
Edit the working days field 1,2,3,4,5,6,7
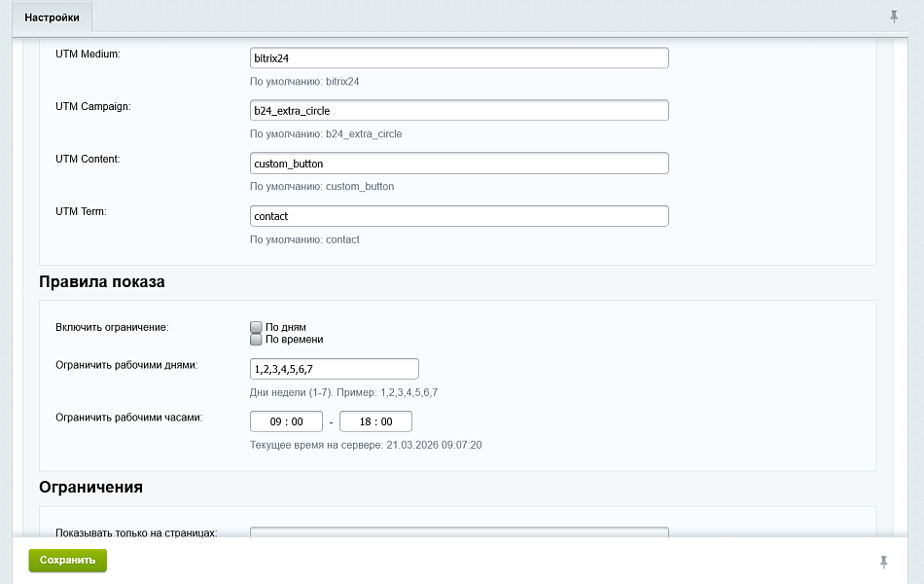coord(334,369)
